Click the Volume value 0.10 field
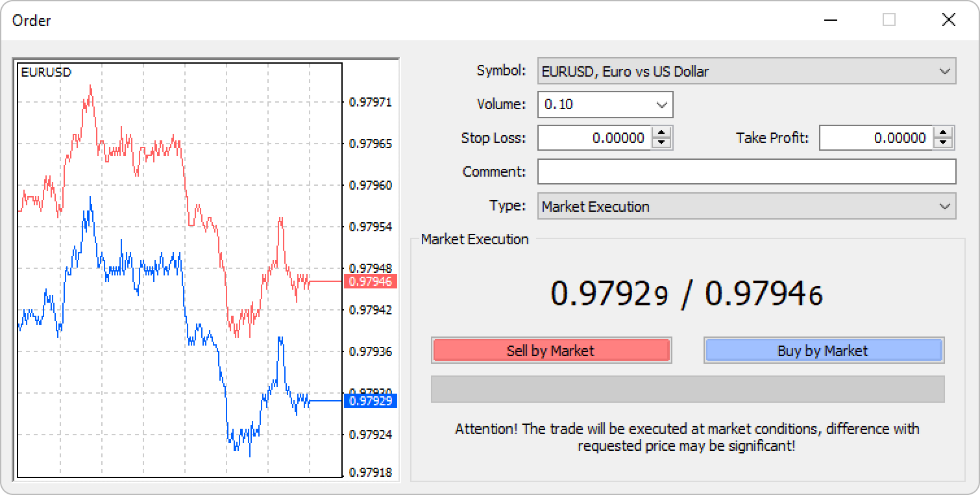Viewport: 980px width, 495px height. pos(594,105)
